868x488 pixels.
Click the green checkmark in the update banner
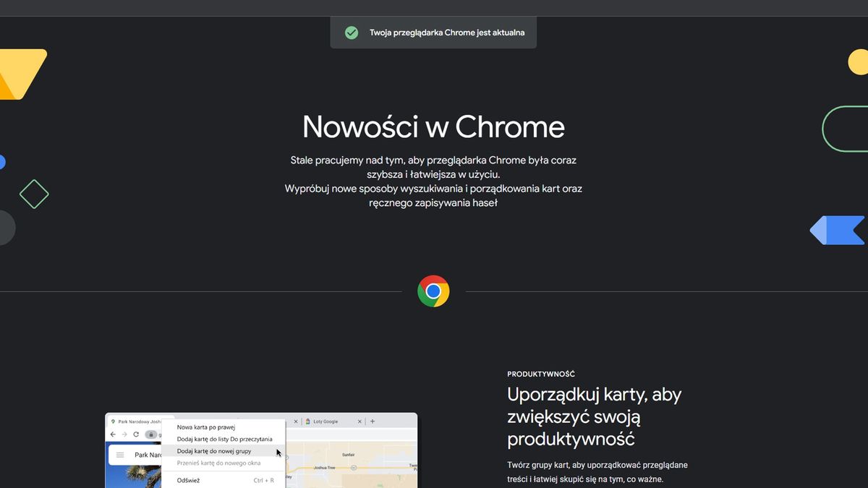point(352,33)
